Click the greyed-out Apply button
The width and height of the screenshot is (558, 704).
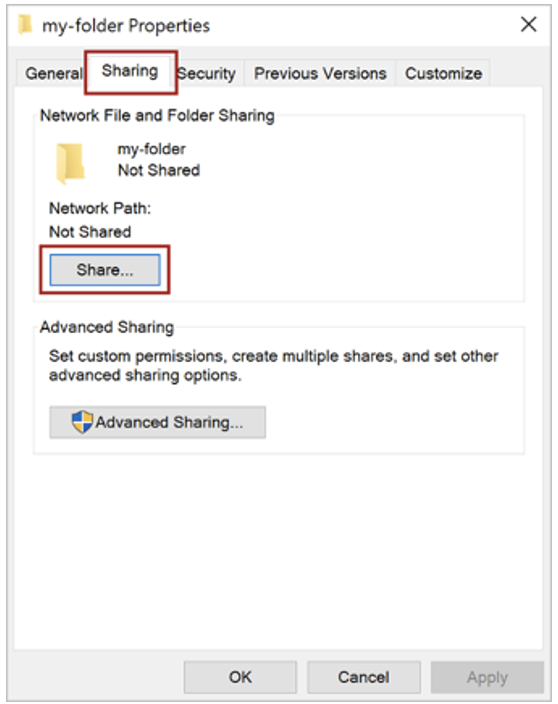[487, 677]
